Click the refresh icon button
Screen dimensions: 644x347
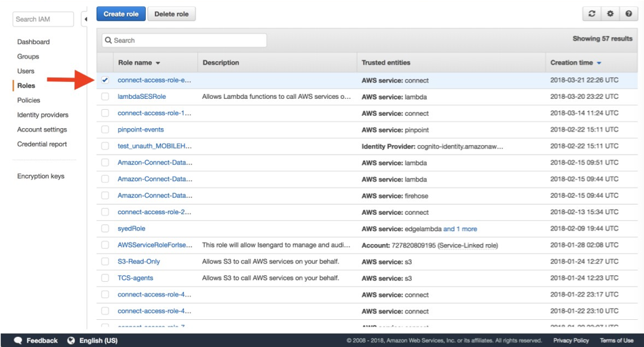[592, 14]
